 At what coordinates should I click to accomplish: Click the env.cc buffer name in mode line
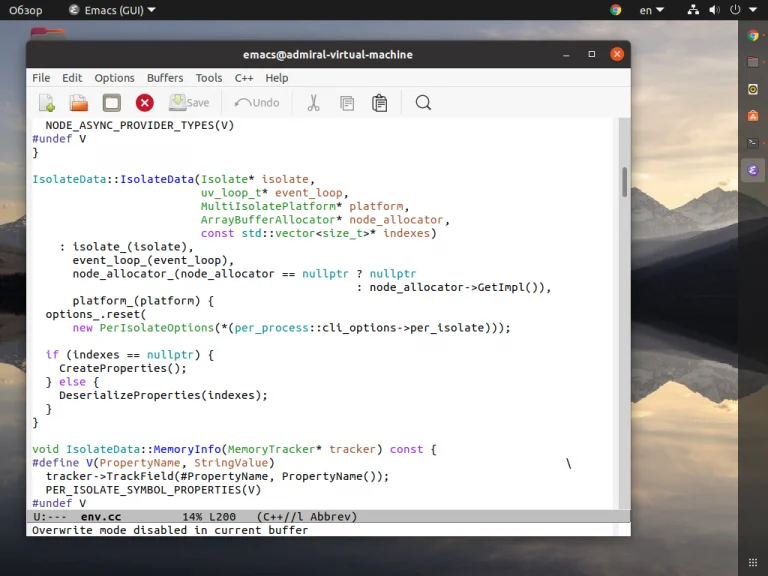click(101, 517)
